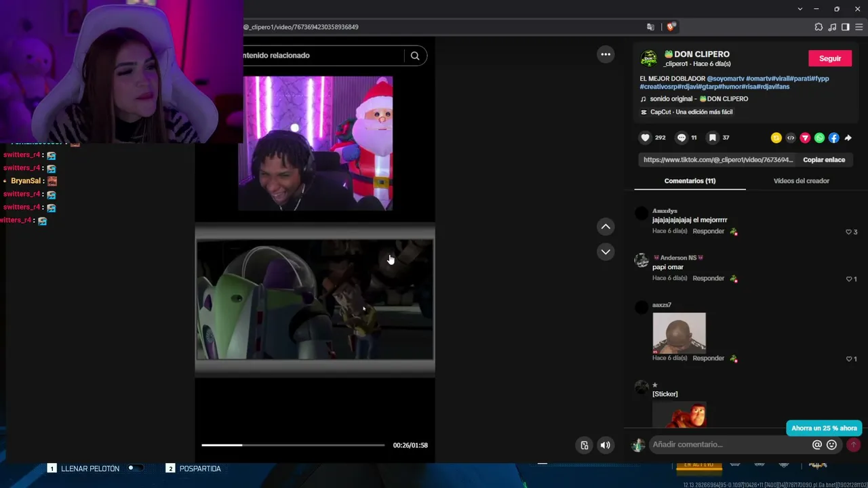Send video to friends via red paper-plane icon
868x488 pixels.
tap(805, 138)
